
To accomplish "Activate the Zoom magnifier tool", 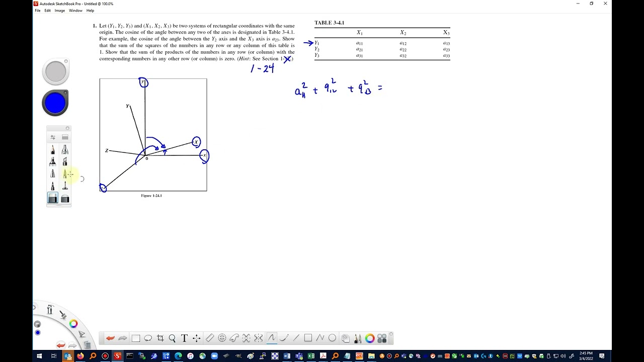I will pos(172,338).
